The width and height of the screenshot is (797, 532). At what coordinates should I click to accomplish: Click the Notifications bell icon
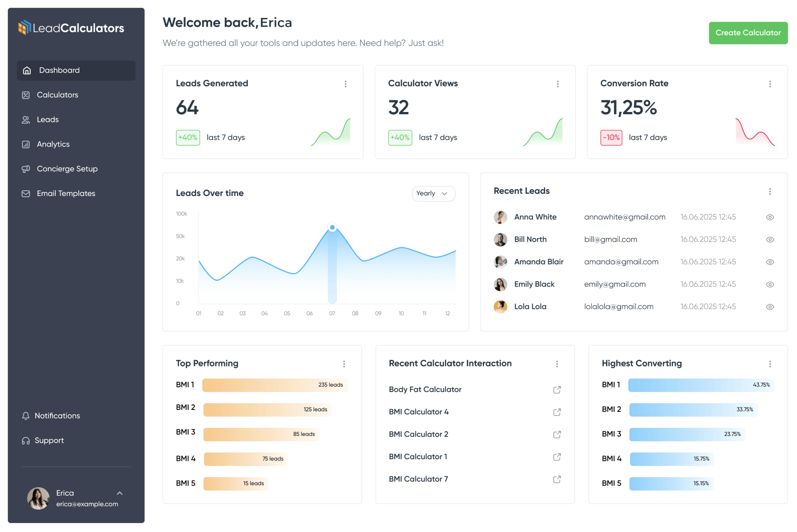pyautogui.click(x=26, y=416)
